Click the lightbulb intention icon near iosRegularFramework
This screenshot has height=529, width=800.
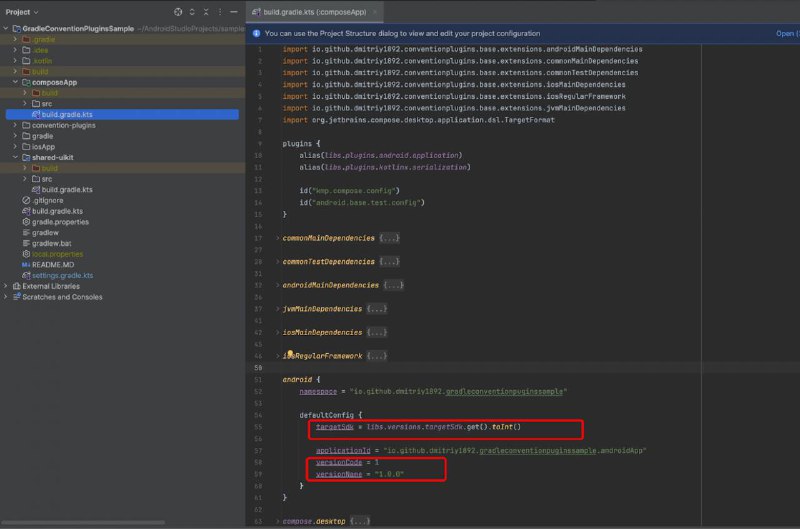pyautogui.click(x=290, y=353)
